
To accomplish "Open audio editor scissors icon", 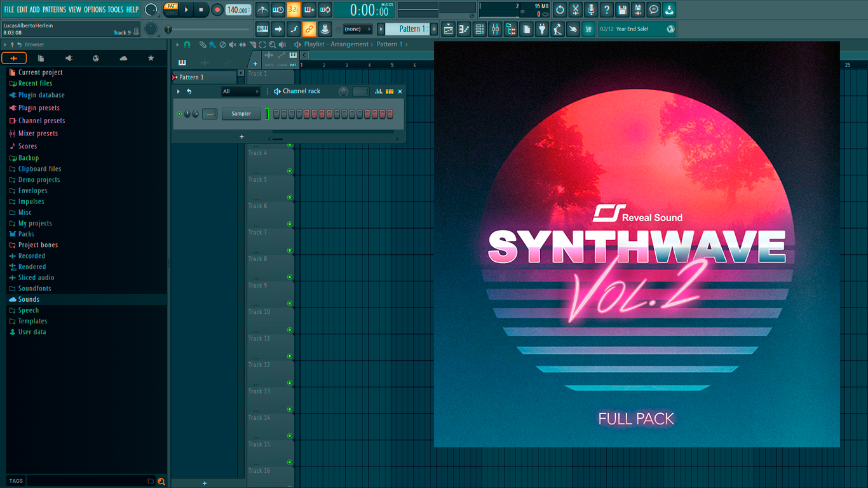I will tap(576, 10).
